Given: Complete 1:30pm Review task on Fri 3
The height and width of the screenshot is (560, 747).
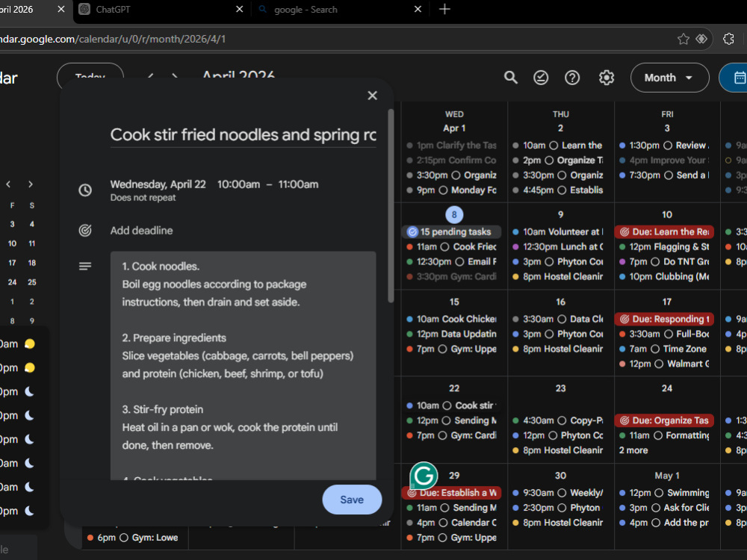Looking at the screenshot, I should (x=668, y=146).
